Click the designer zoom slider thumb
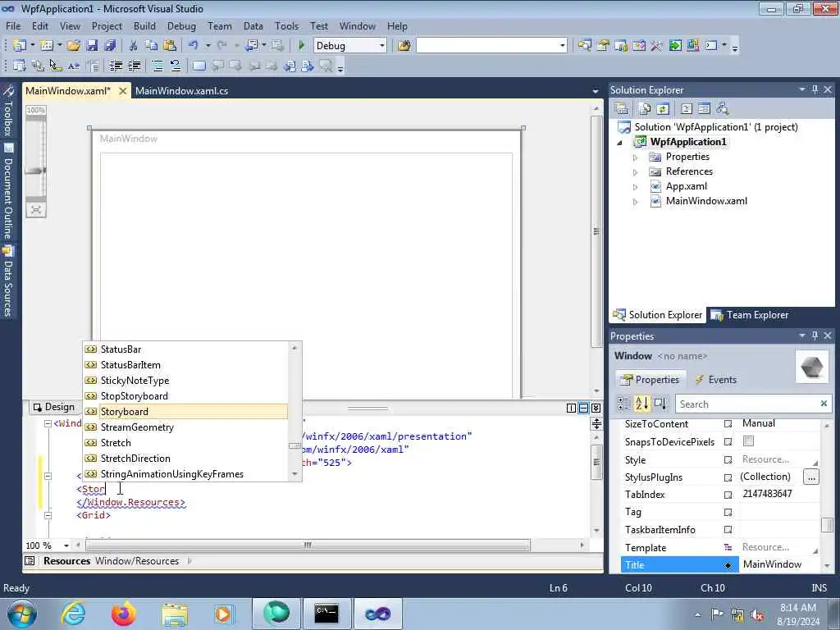Image resolution: width=840 pixels, height=630 pixels. tap(35, 171)
